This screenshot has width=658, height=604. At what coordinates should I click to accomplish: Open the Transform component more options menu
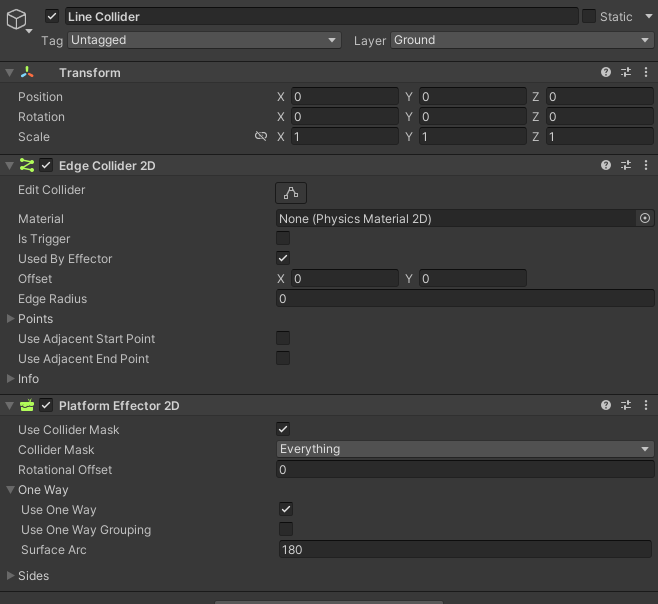pyautogui.click(x=645, y=73)
